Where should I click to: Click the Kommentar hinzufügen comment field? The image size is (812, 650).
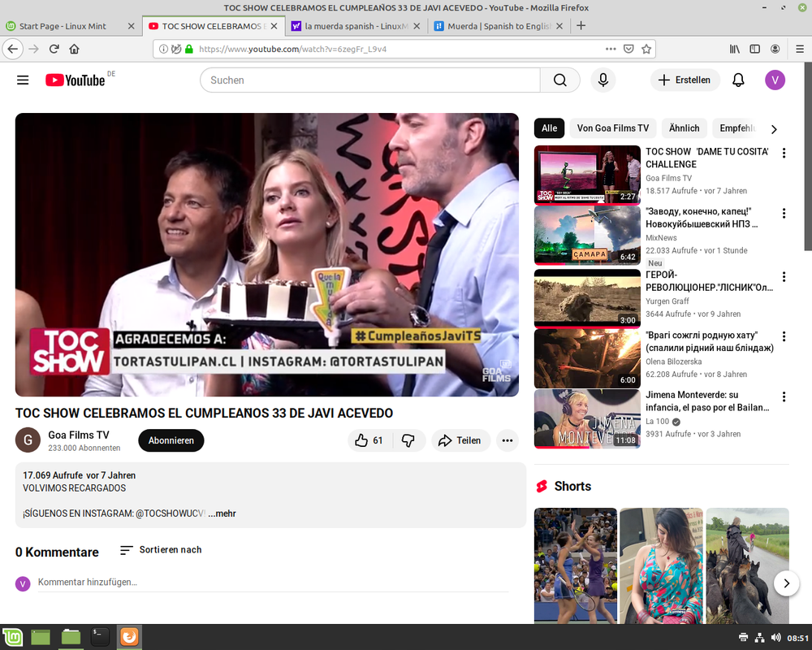pos(273,582)
